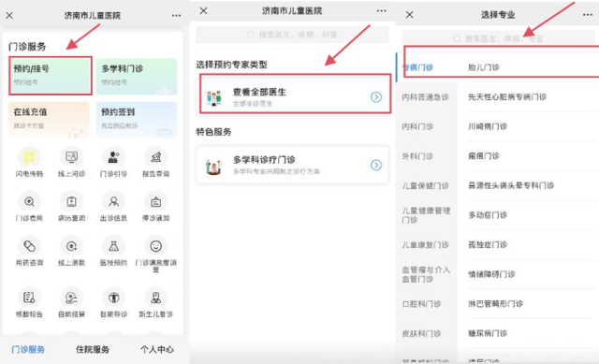599x364 pixels.
Task: Open the 核酸报告 nucleic acid report icon
Action: 29,298
